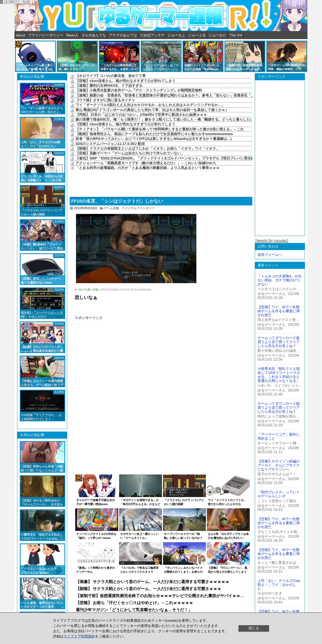Viewport: 322px width, 644px height.
Task: Click document icon beside 3DSのシステムバージョン headline
Action: [x=72, y=144]
